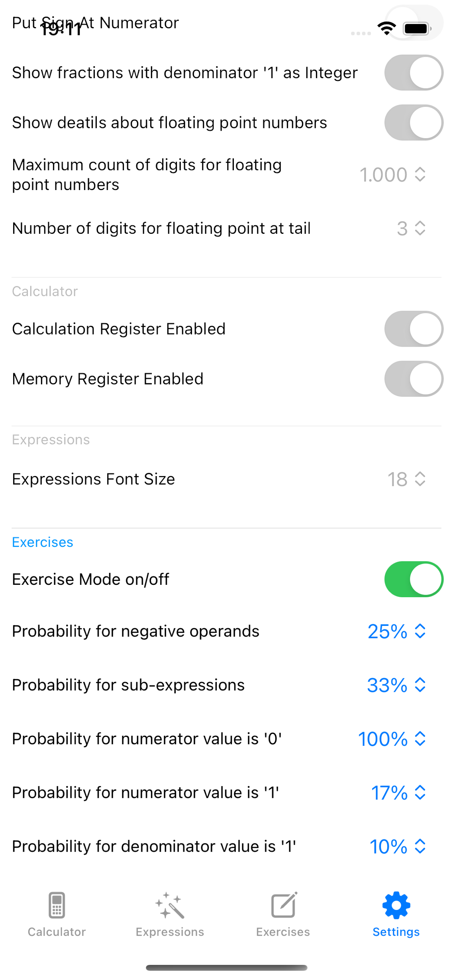Tap the Exercises pencil icon
Screen dimensions: 453x980
(x=283, y=905)
